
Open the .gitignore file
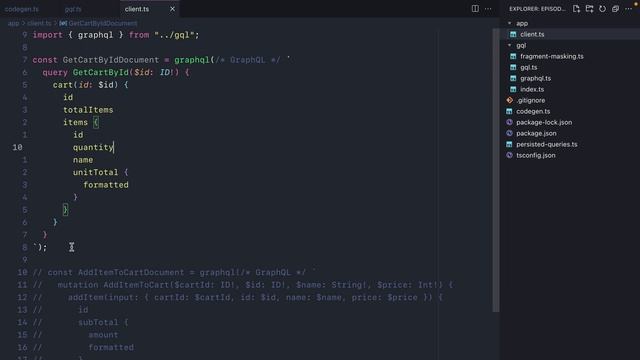coord(531,100)
